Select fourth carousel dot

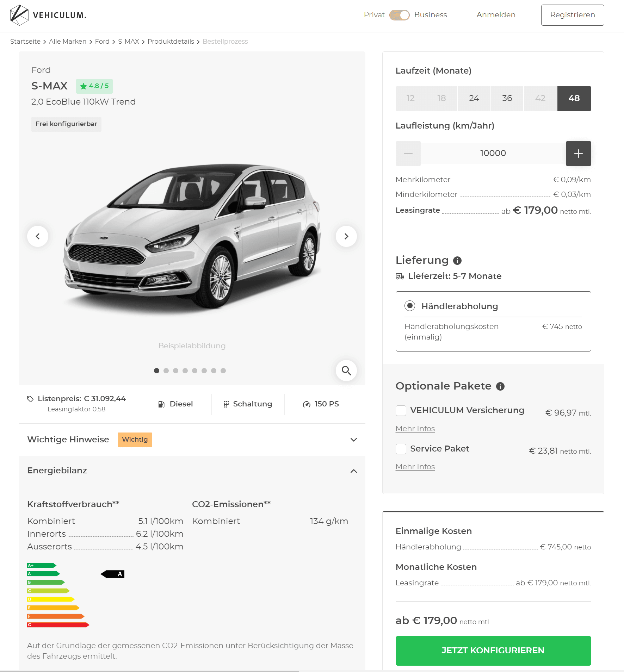(185, 371)
